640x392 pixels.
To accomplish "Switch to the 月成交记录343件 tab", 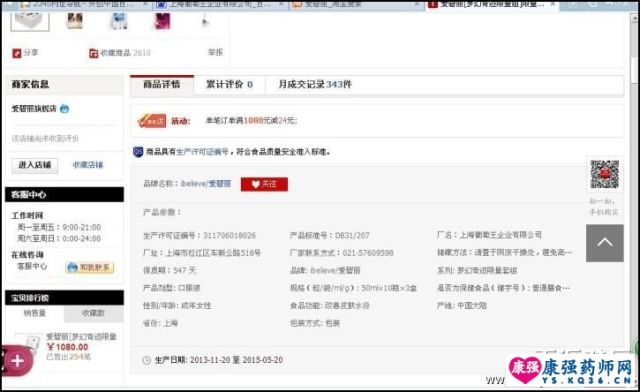I will 315,85.
